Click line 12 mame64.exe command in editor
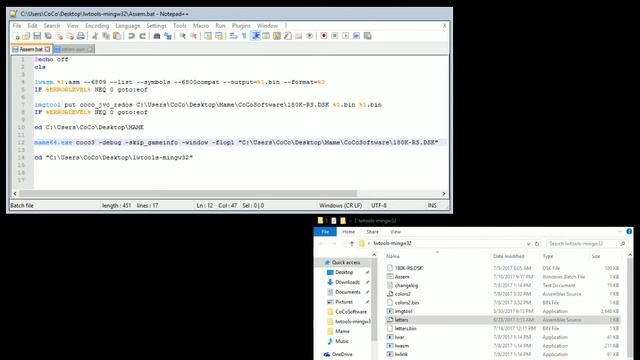The width and height of the screenshot is (640, 360). (x=236, y=142)
